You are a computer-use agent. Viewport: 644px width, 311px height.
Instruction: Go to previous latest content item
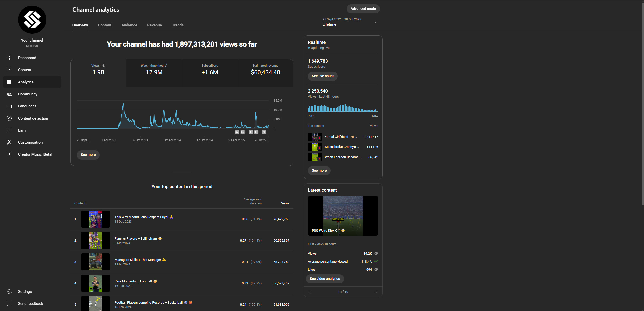[309, 292]
